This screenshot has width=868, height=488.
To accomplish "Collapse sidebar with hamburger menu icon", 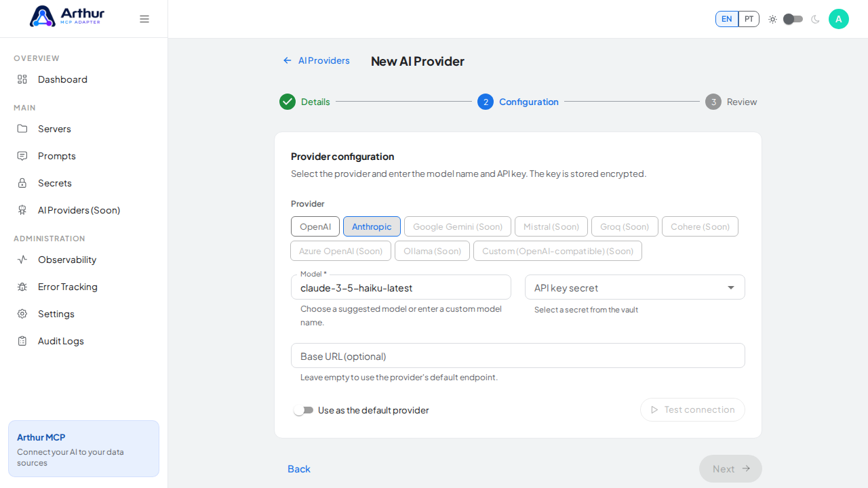I will 144,19.
